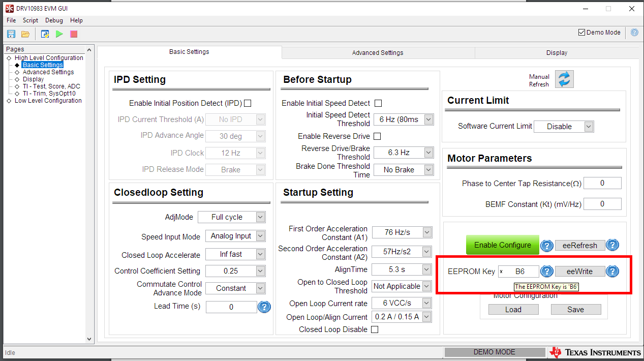Open Commutate Control Advance Mode dropdown
644x361 pixels.
(x=235, y=288)
